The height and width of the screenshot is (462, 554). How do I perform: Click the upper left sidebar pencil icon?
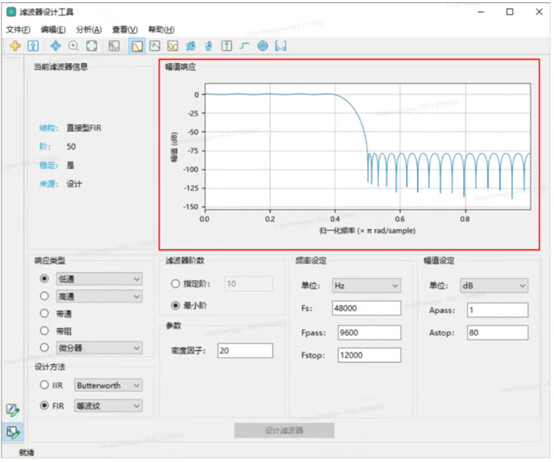pos(13,410)
